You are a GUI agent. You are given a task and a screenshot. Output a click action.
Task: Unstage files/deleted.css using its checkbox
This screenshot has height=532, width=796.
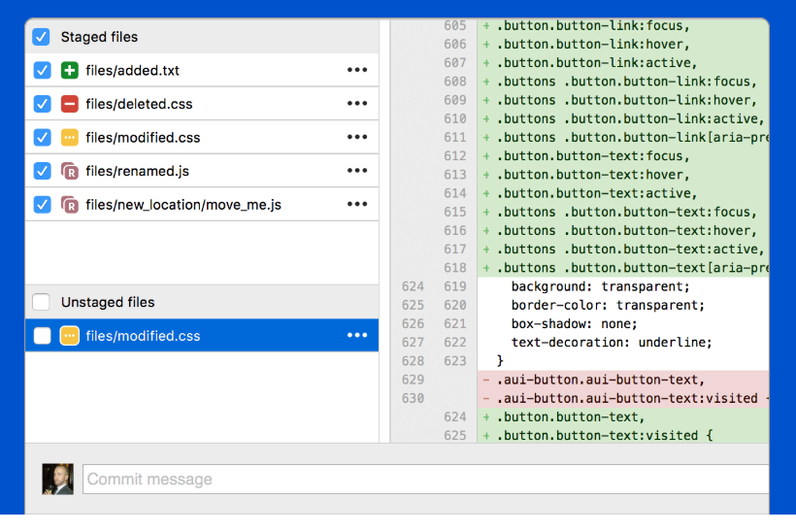click(42, 104)
